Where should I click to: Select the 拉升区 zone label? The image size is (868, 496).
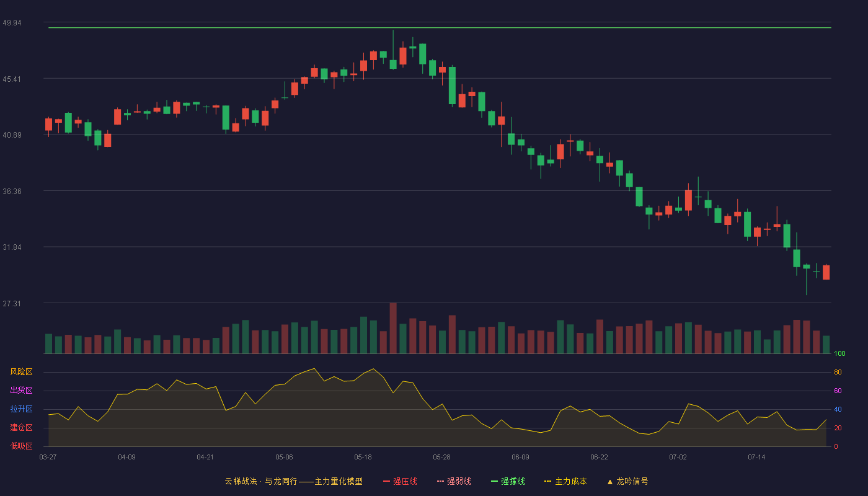click(x=21, y=409)
